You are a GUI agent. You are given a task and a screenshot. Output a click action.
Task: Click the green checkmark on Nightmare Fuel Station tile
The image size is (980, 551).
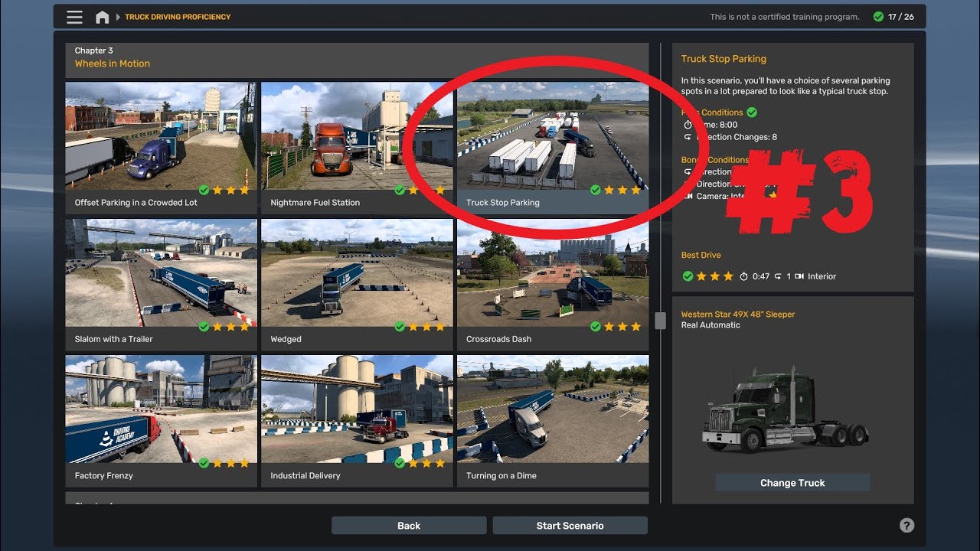click(400, 190)
